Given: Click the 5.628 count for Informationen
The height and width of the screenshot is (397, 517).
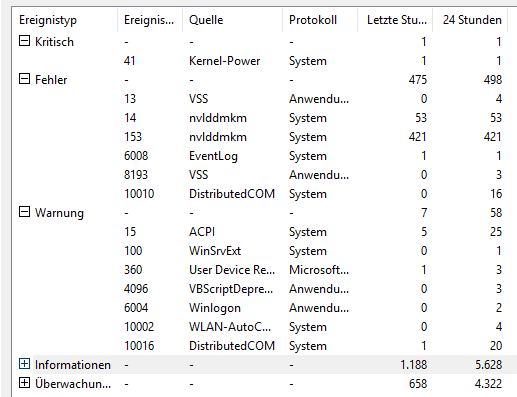Looking at the screenshot, I should point(488,365).
